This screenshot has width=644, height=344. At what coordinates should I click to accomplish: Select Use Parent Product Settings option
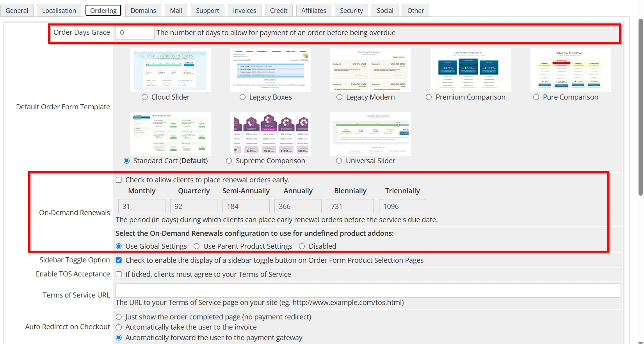click(197, 246)
